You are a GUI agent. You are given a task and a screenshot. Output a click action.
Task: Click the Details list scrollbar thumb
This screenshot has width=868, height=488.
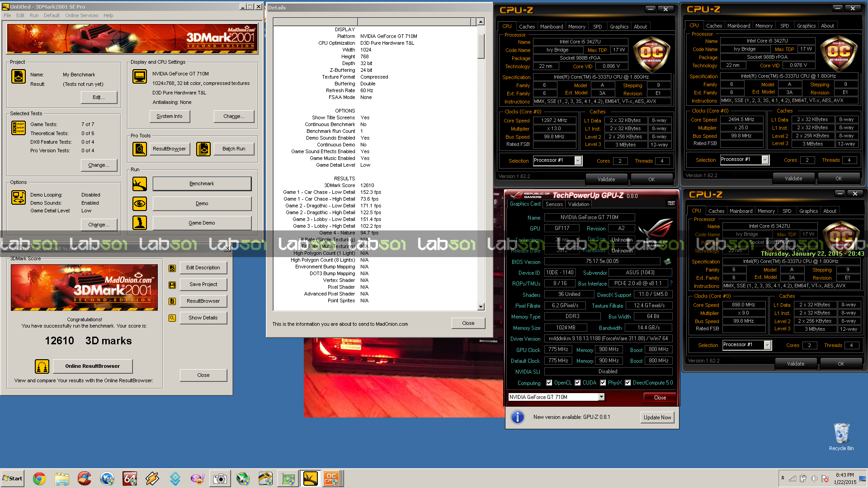point(481,46)
